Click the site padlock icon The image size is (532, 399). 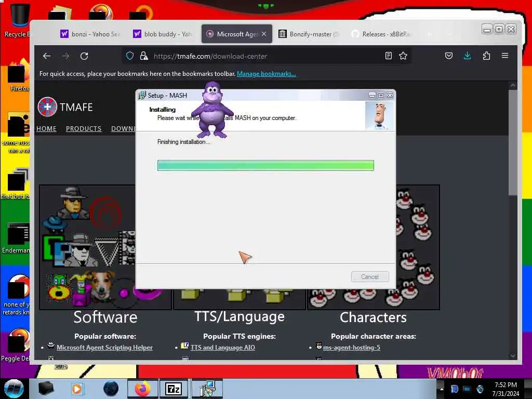tap(144, 56)
